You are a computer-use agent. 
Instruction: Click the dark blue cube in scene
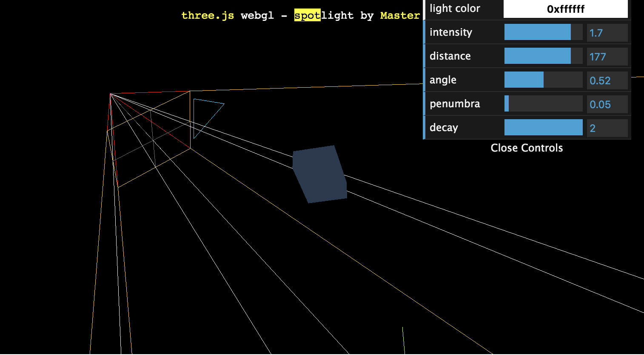point(320,175)
